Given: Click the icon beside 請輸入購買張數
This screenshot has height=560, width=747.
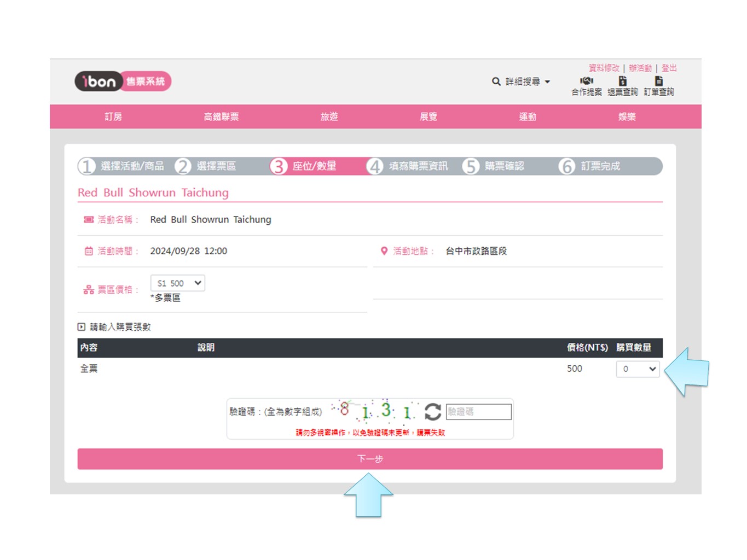Looking at the screenshot, I should [82, 327].
